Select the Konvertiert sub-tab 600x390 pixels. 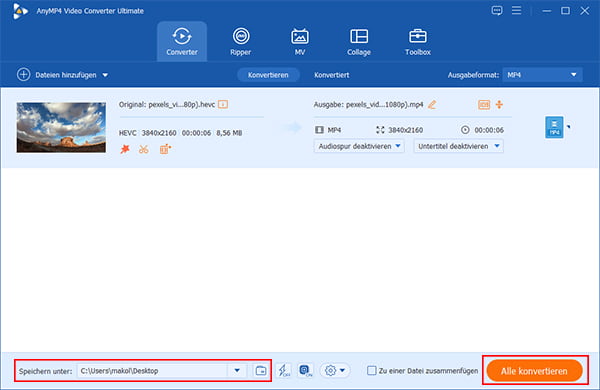[x=331, y=75]
